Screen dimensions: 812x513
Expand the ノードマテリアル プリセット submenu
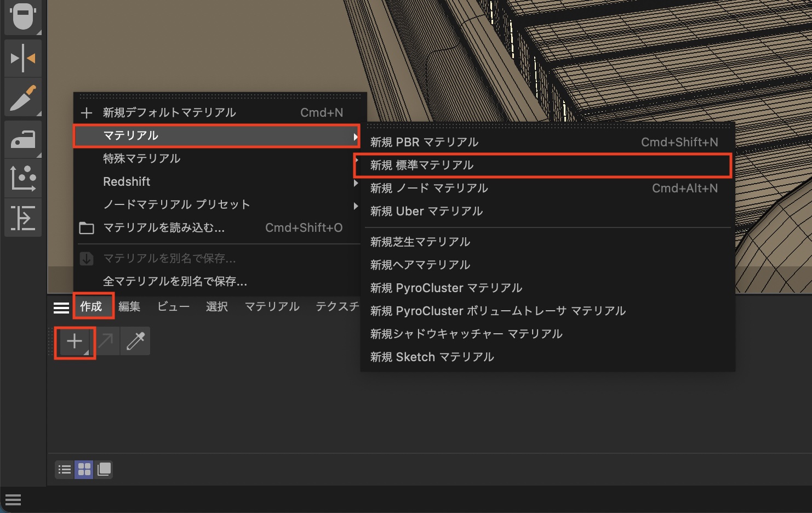(x=216, y=205)
